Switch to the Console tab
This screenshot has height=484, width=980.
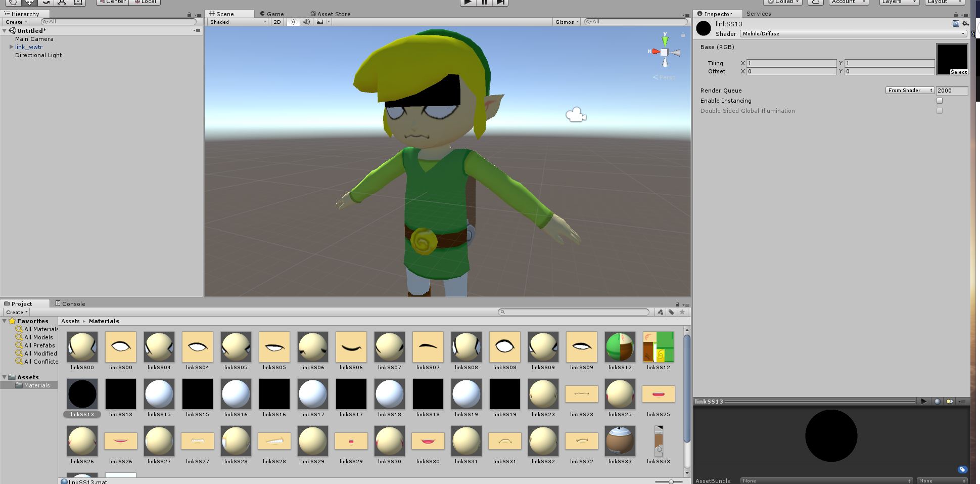coord(70,303)
